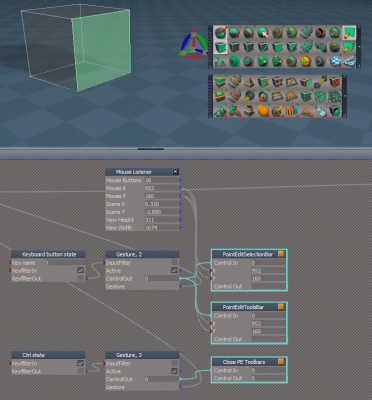Uncheck Active in Gesture, 2 node

(174, 270)
